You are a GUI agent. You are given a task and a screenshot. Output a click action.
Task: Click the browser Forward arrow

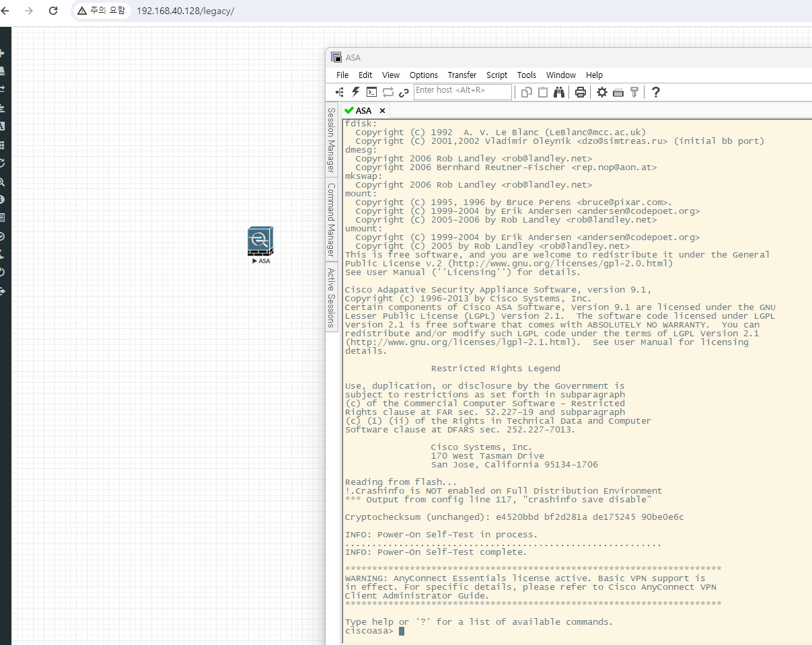pos(28,11)
